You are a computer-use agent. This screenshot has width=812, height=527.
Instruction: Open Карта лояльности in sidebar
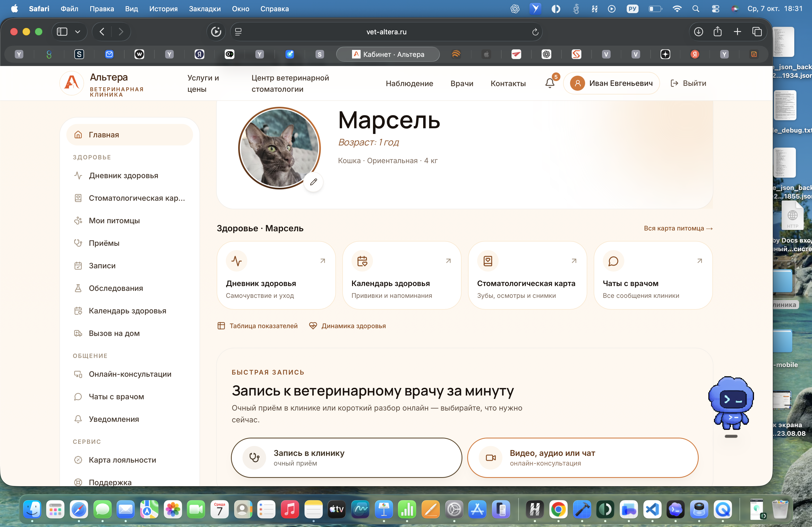point(130,460)
